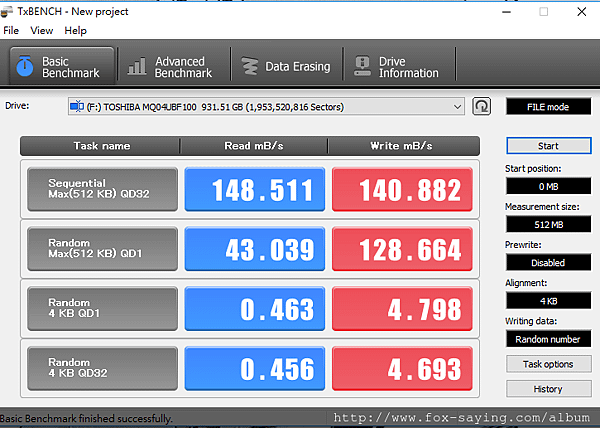Click the refresh drive list icon button

click(x=481, y=106)
